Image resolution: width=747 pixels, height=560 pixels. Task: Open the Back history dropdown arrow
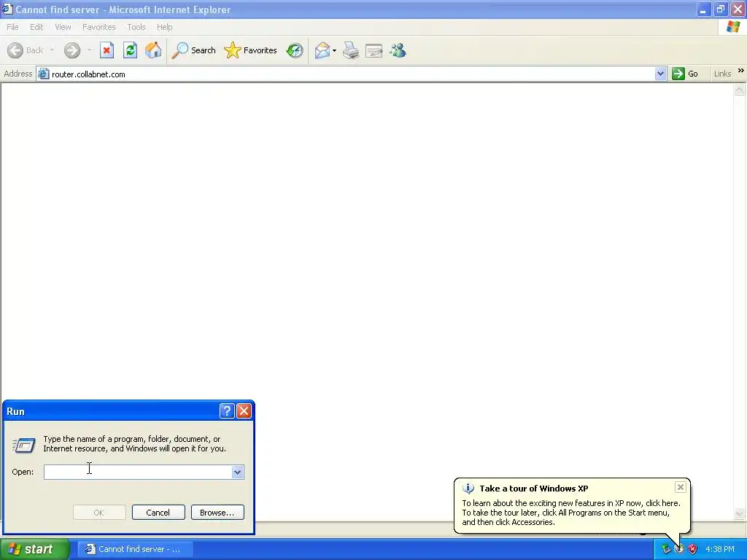[52, 50]
